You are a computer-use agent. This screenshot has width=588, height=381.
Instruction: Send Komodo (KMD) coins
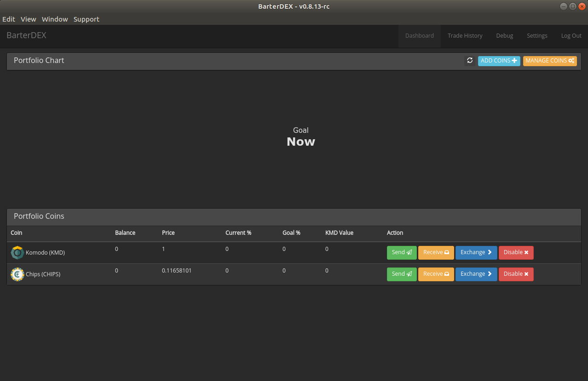(x=402, y=252)
